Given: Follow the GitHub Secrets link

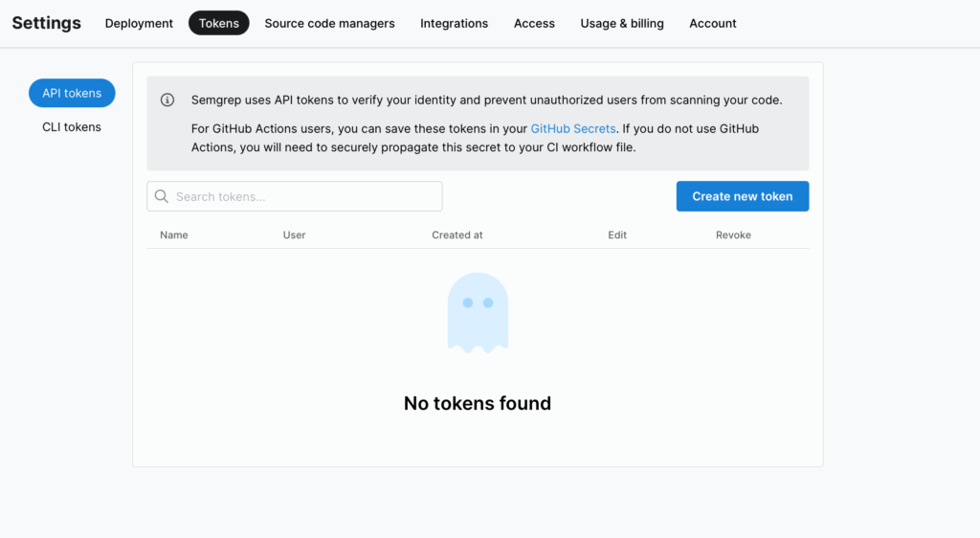Looking at the screenshot, I should [x=572, y=128].
